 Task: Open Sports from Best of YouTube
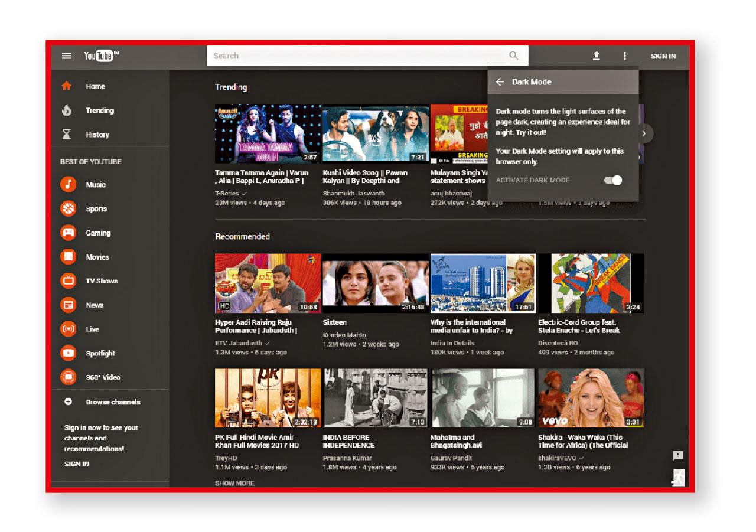click(97, 209)
